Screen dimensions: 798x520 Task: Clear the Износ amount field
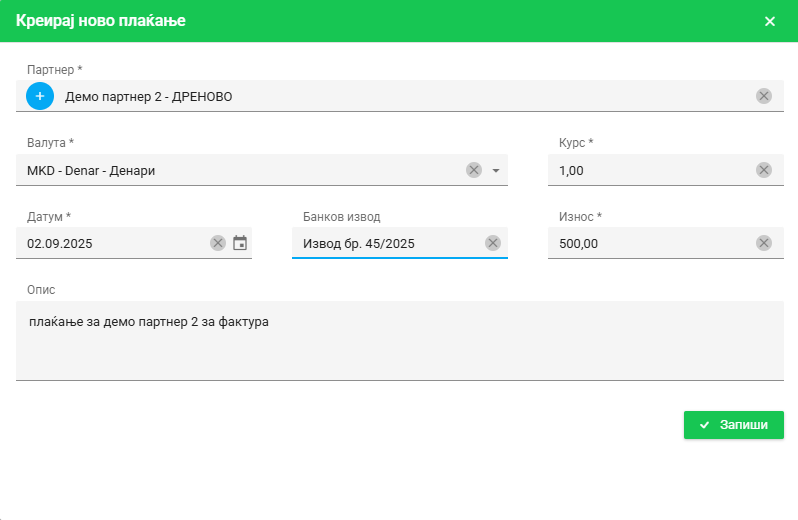click(764, 243)
